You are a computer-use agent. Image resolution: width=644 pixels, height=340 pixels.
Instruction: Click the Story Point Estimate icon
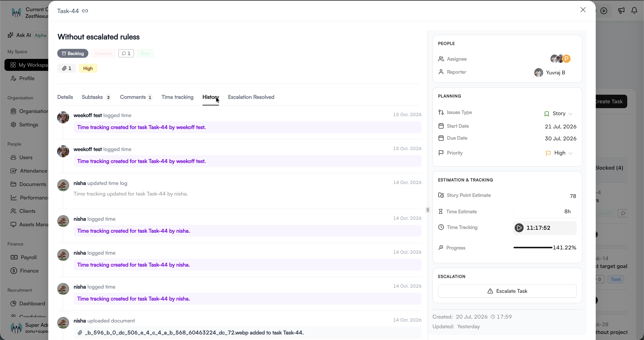click(x=441, y=195)
